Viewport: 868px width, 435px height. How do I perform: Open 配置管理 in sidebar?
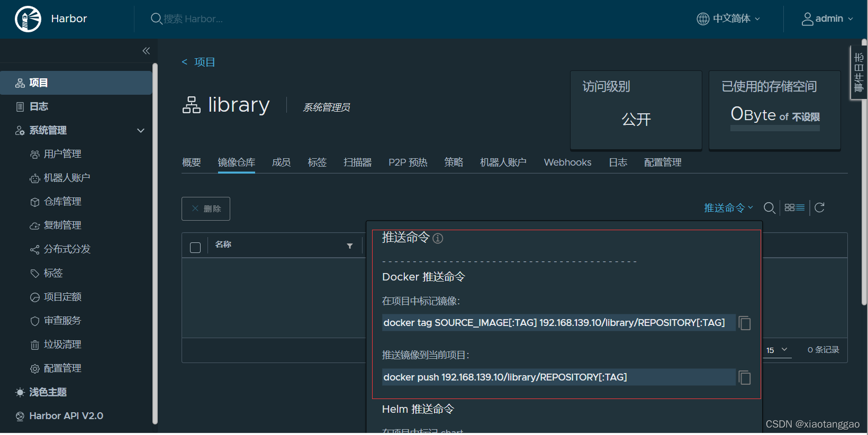(62, 368)
